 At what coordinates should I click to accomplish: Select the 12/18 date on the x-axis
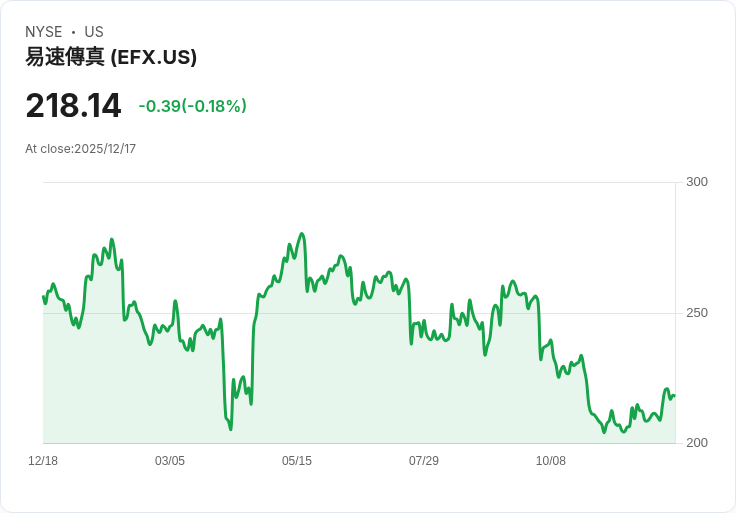tap(43, 461)
